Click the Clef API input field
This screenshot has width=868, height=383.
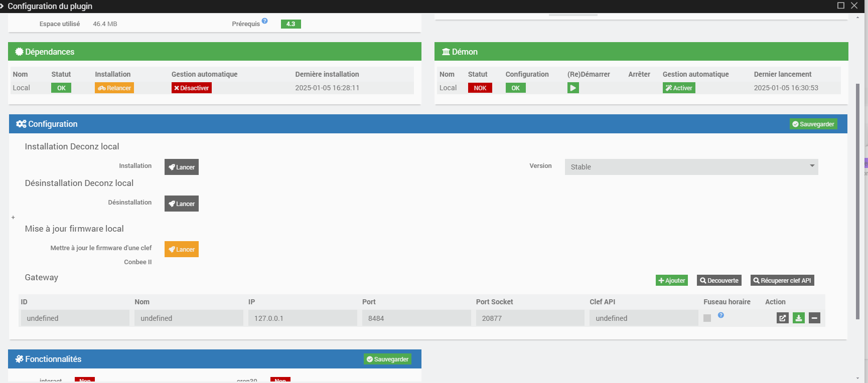click(x=644, y=318)
